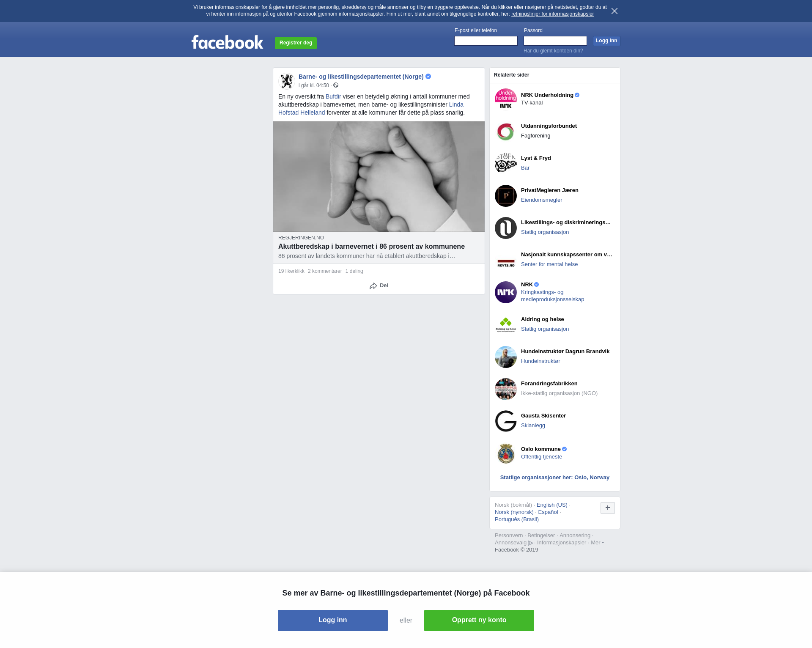Viewport: 812px width, 648px height.
Task: Focus the E-post eller telefon field
Action: click(486, 41)
